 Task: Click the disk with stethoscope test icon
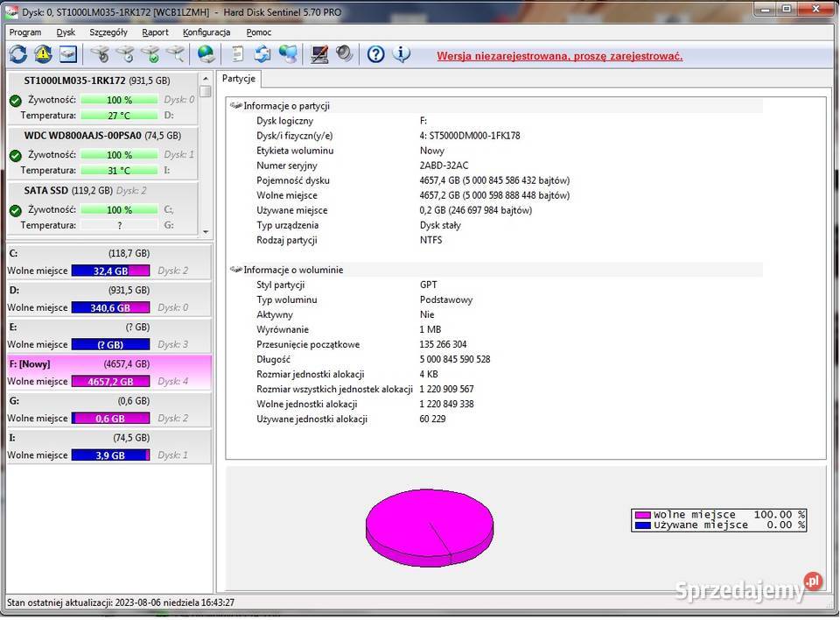[x=100, y=54]
